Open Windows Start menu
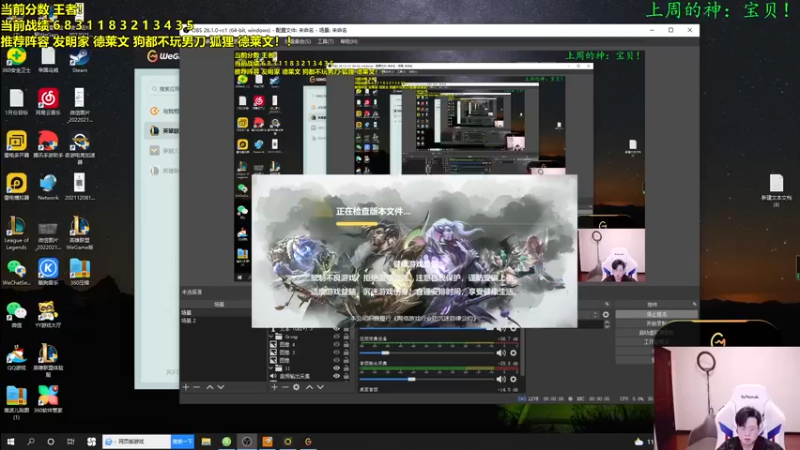The image size is (800, 450). (x=10, y=441)
